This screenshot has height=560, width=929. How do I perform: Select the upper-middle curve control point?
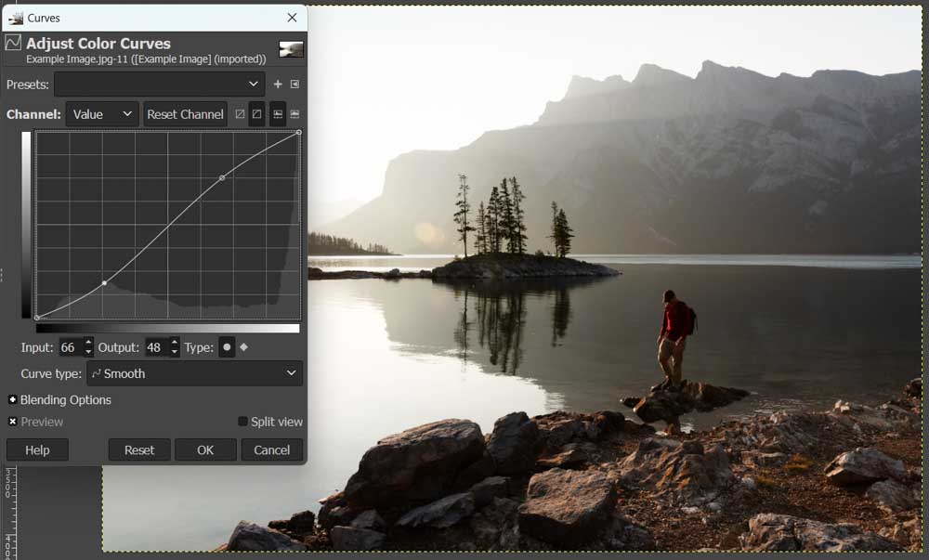pyautogui.click(x=222, y=177)
